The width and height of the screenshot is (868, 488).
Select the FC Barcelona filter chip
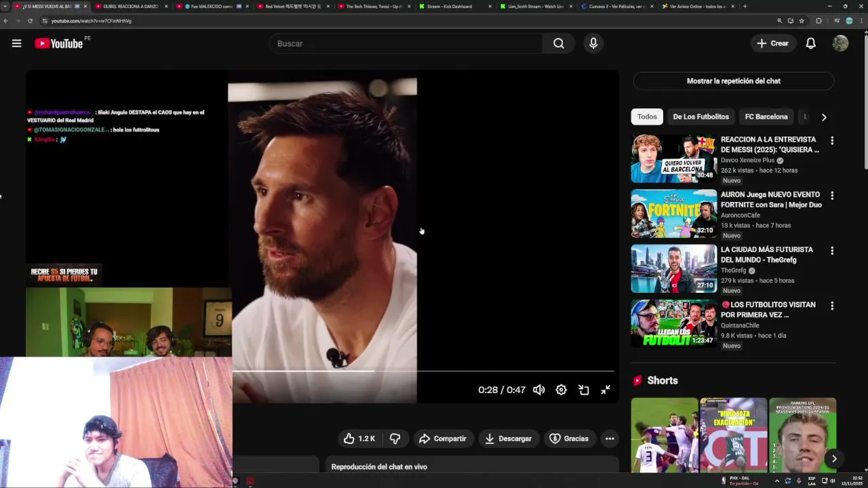[766, 117]
